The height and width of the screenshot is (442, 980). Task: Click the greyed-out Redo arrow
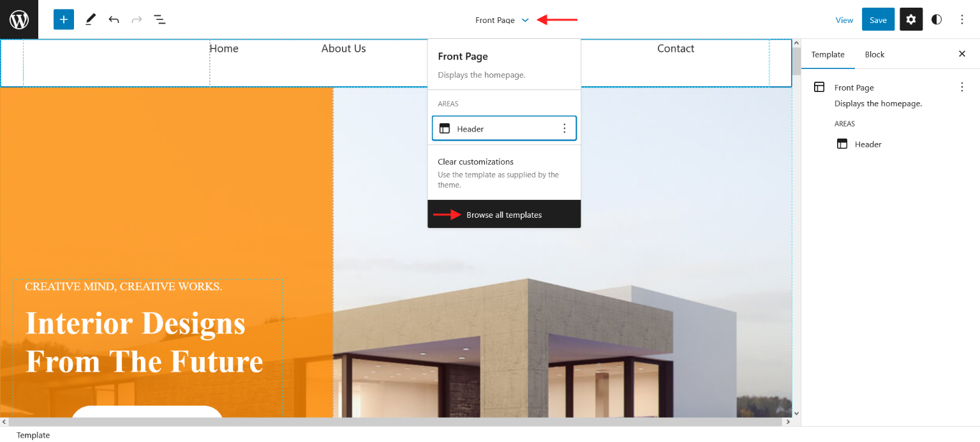pyautogui.click(x=137, y=20)
